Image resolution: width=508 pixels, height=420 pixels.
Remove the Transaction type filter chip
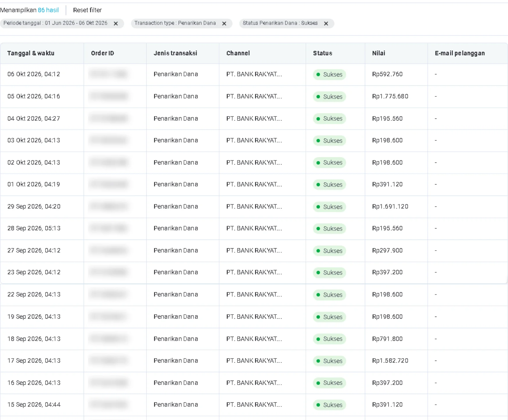pos(224,23)
